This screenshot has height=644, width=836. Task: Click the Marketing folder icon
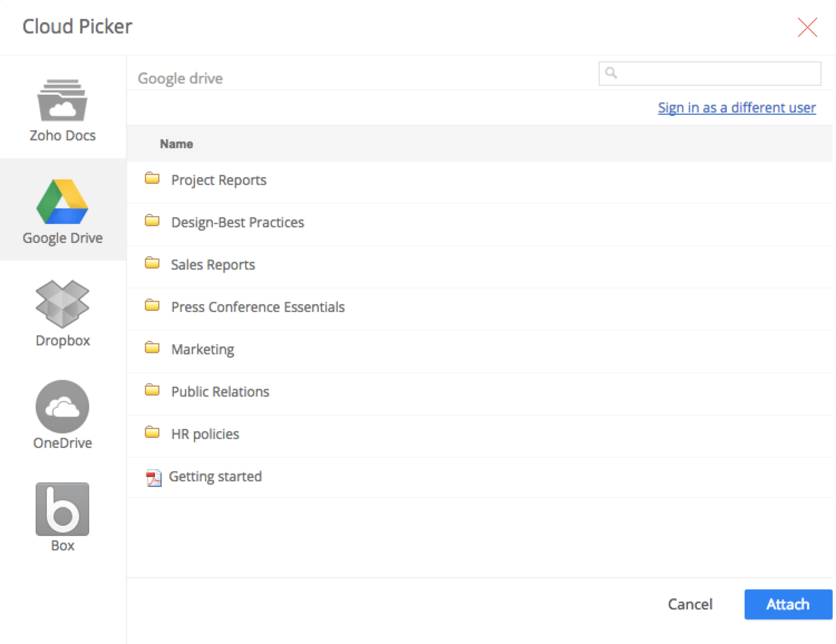point(152,348)
